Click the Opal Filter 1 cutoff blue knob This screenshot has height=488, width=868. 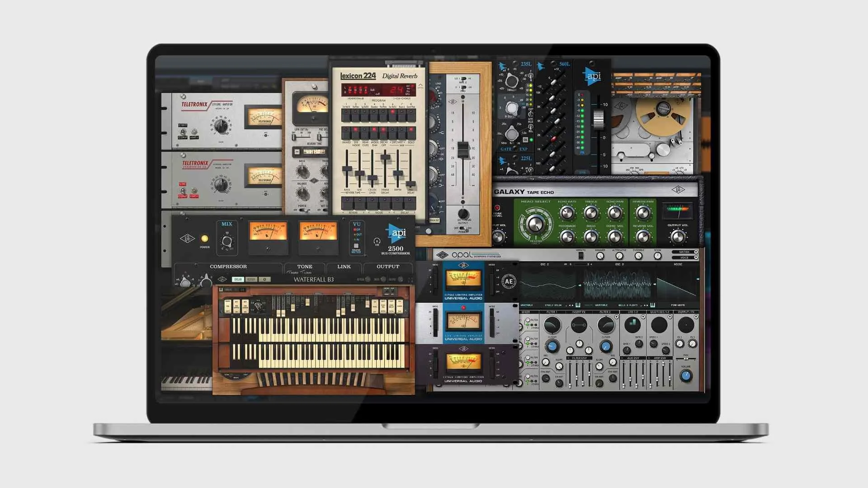(x=552, y=347)
